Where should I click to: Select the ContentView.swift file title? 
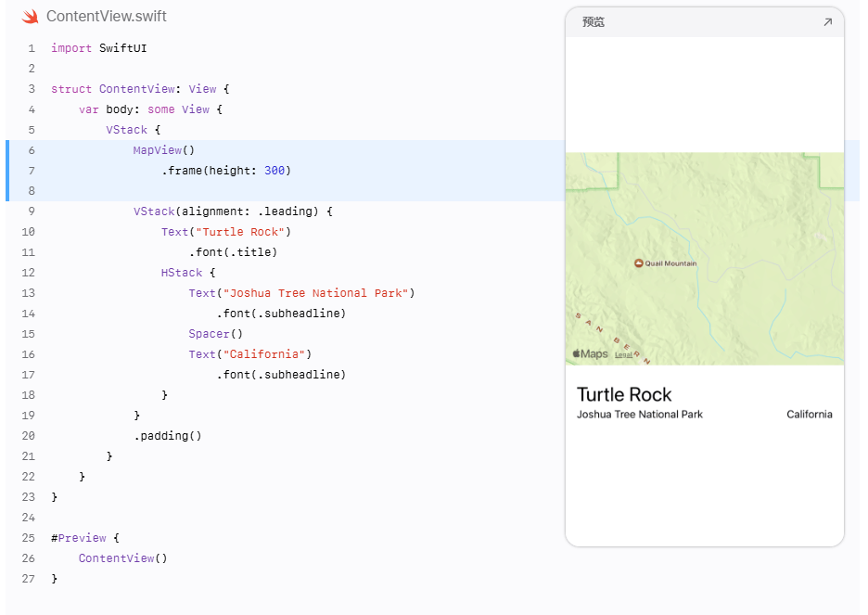point(107,17)
